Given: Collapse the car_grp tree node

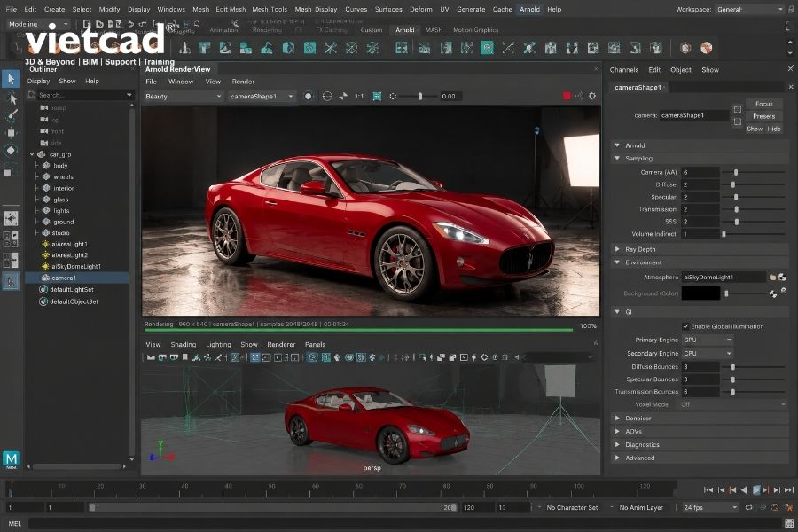Looking at the screenshot, I should (32, 154).
